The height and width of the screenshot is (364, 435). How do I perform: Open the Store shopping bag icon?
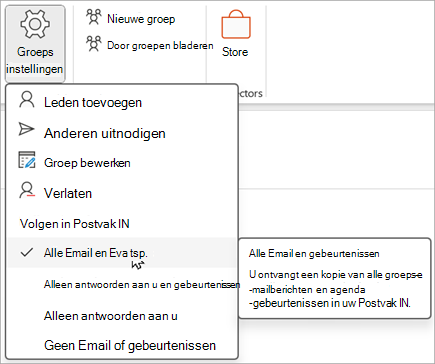point(236,24)
